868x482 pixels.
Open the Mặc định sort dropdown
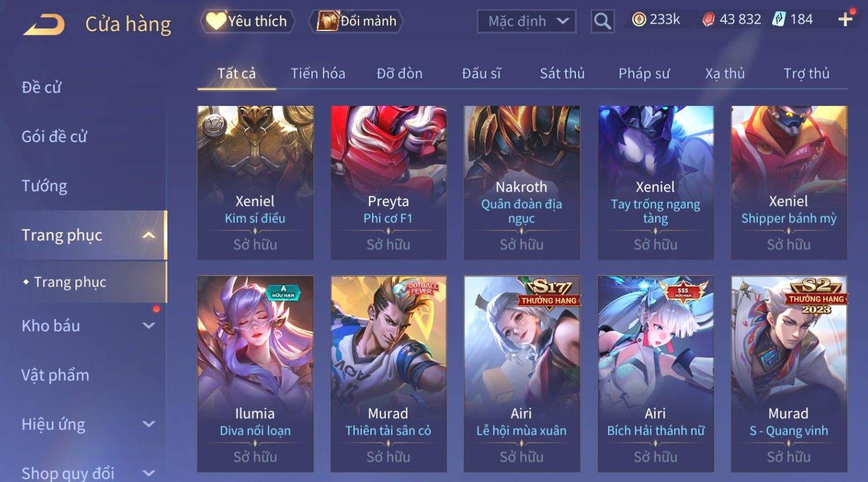(526, 21)
